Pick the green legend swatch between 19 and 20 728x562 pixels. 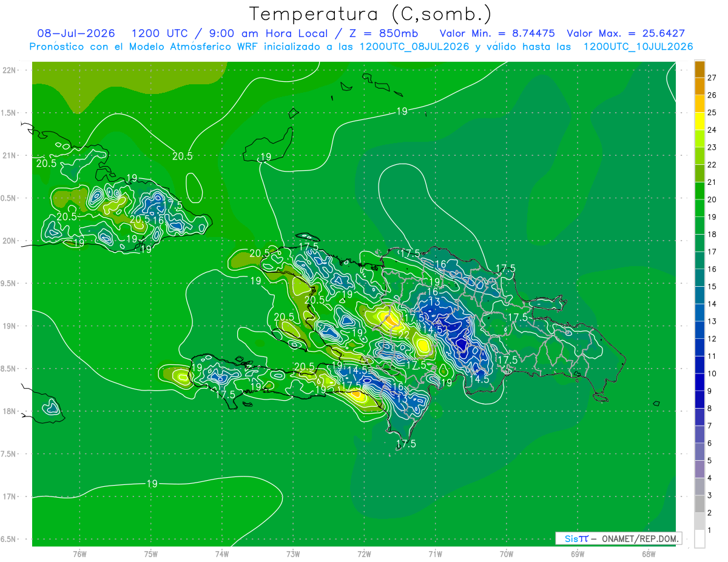click(699, 208)
